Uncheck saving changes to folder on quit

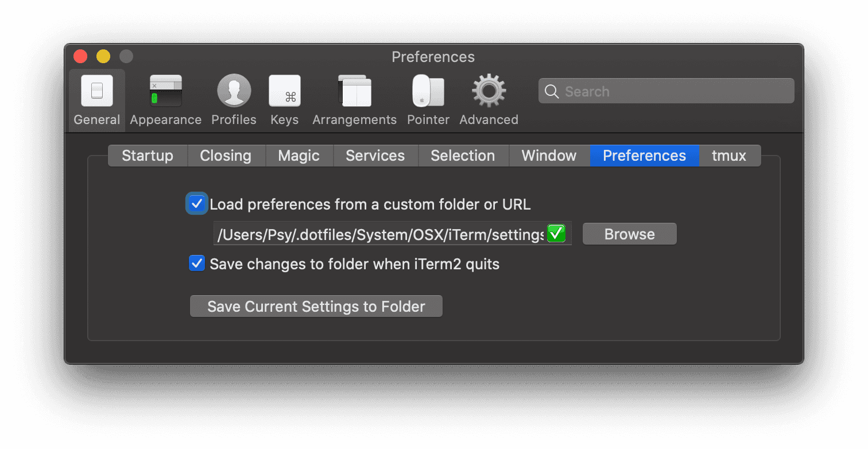coord(196,263)
